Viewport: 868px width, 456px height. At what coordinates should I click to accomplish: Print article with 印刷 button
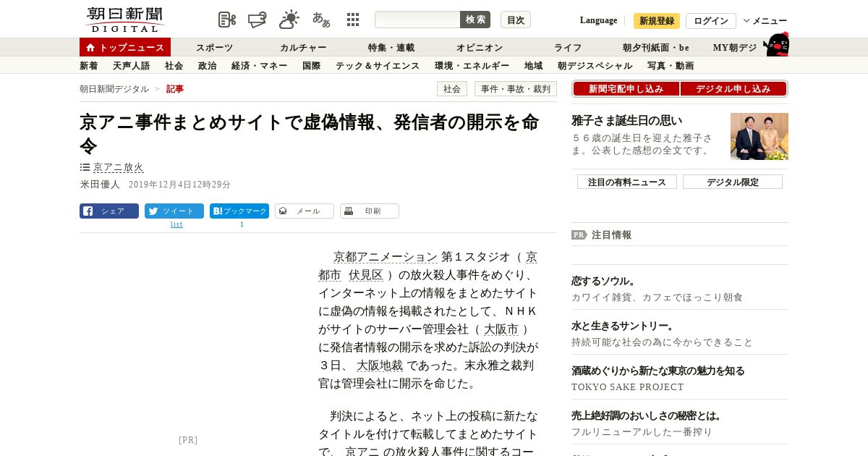coord(370,211)
